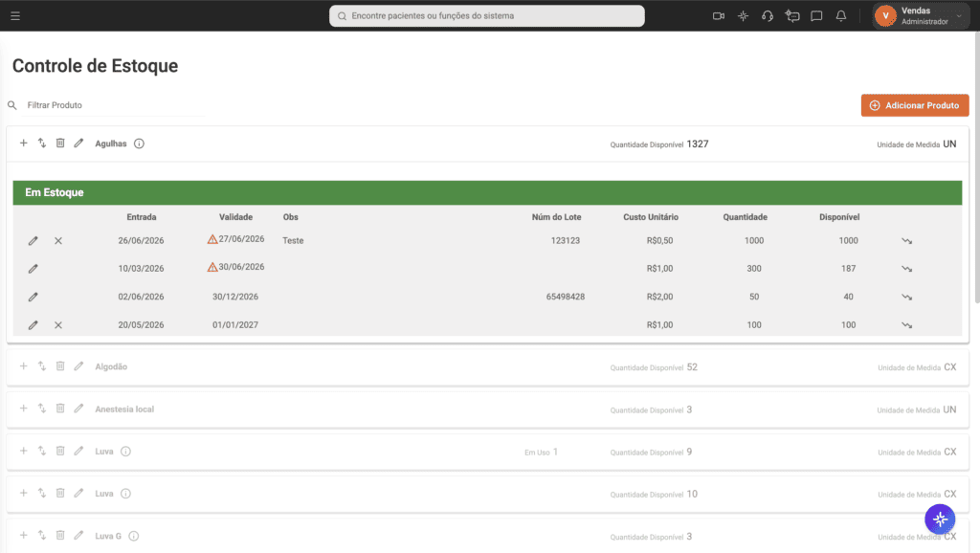Image resolution: width=980 pixels, height=553 pixels.
Task: Delete the Agulhas product
Action: pyautogui.click(x=60, y=144)
